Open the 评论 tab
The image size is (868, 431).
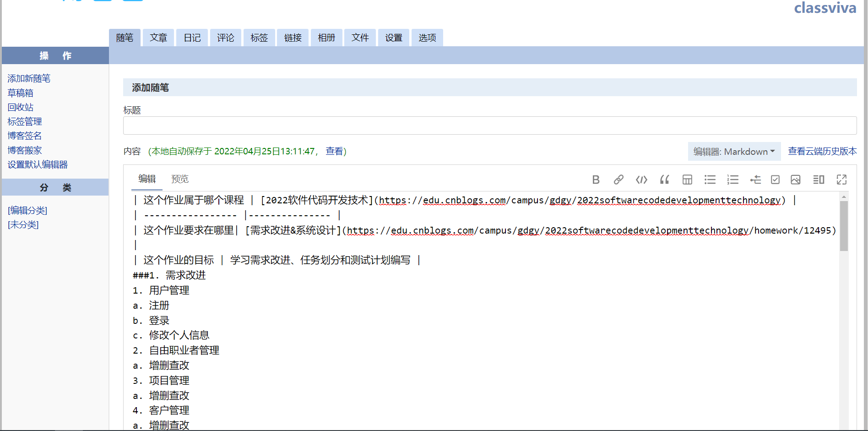tap(226, 38)
